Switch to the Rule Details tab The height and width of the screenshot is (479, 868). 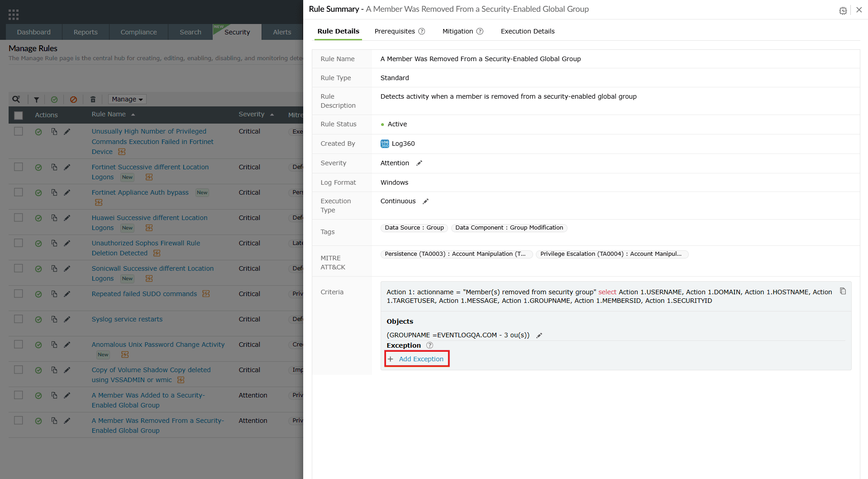(x=338, y=31)
